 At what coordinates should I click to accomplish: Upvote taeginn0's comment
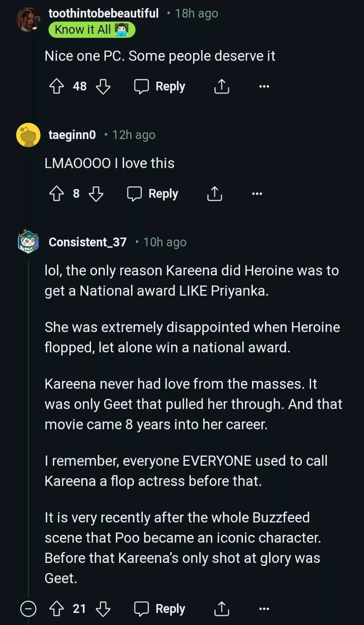coord(57,194)
